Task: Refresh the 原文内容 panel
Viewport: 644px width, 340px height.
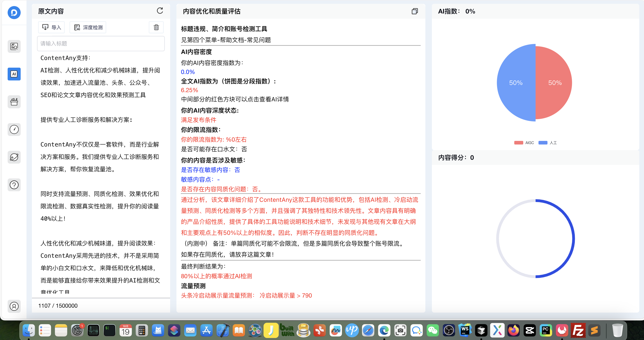Action: click(160, 11)
